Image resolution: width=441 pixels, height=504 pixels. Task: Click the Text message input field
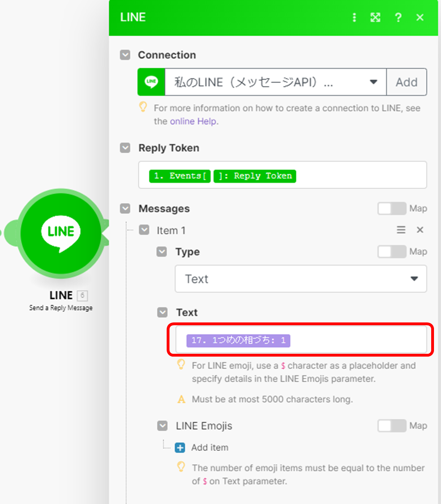[x=301, y=340]
